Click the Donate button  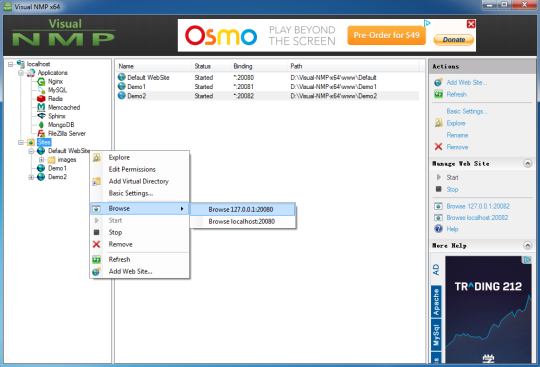pos(454,40)
